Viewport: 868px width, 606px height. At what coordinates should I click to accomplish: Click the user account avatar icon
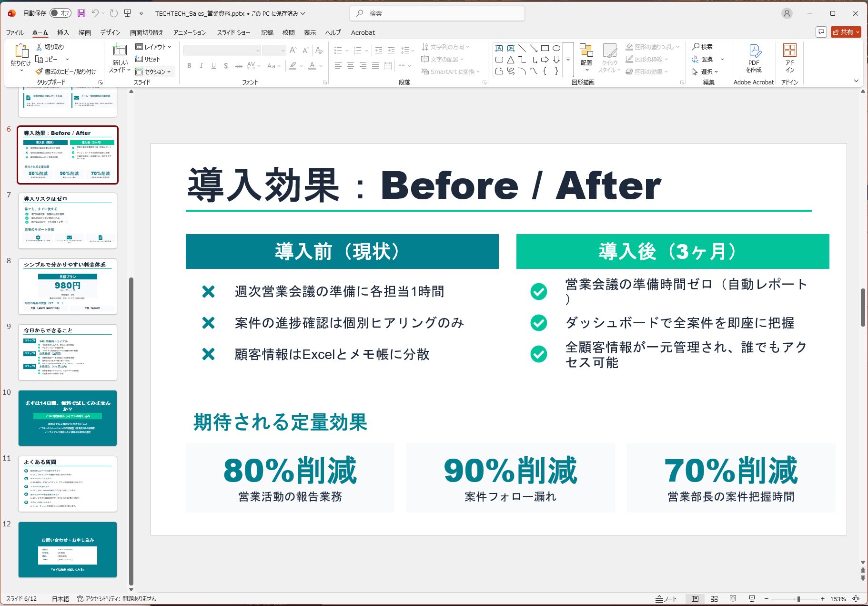click(787, 13)
